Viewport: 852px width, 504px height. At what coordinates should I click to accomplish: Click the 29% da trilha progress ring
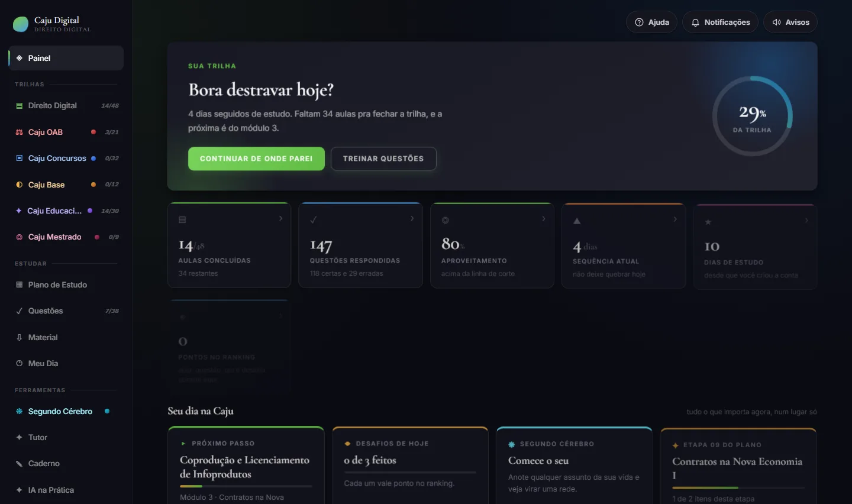click(752, 116)
